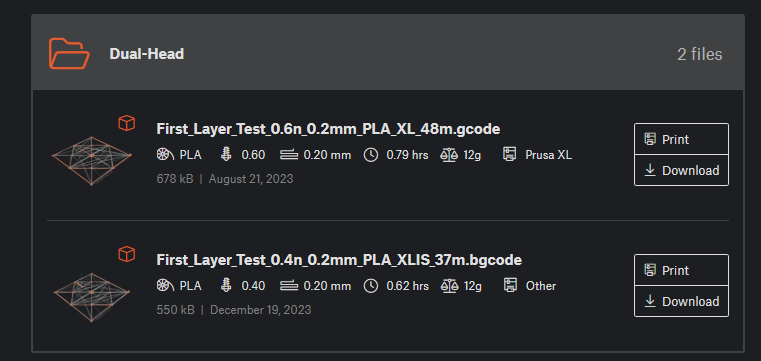Print the 0.6n XL 48m gcode file
761x361 pixels.
[681, 139]
